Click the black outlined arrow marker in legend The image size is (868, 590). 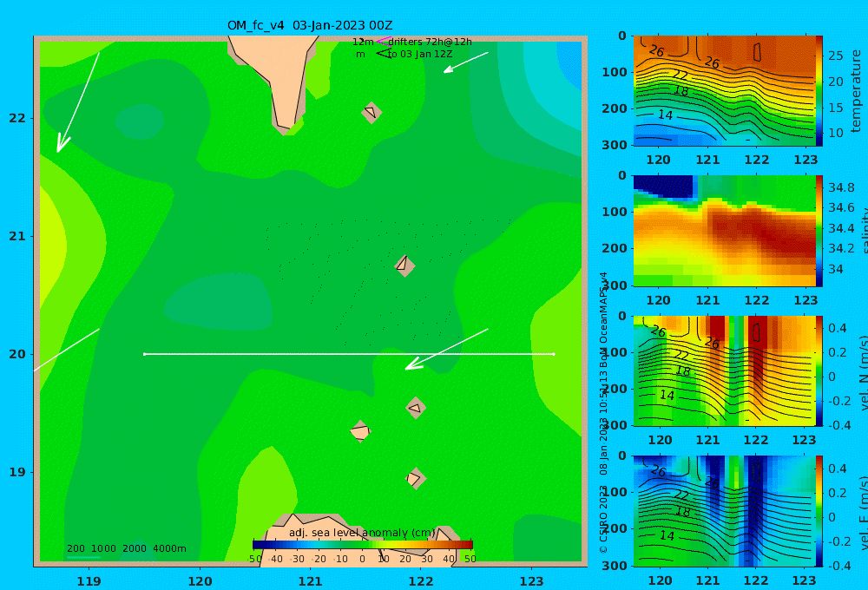click(384, 54)
